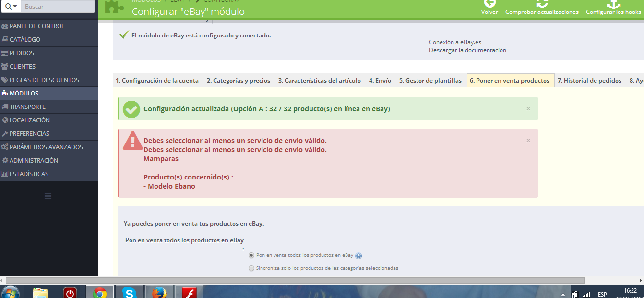Open PARÁMETROS AVANZADOS menu
Image resolution: width=644 pixels, height=298 pixels.
49,147
